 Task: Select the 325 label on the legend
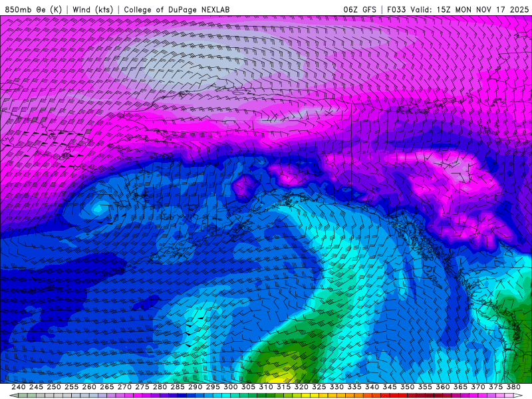[319, 387]
